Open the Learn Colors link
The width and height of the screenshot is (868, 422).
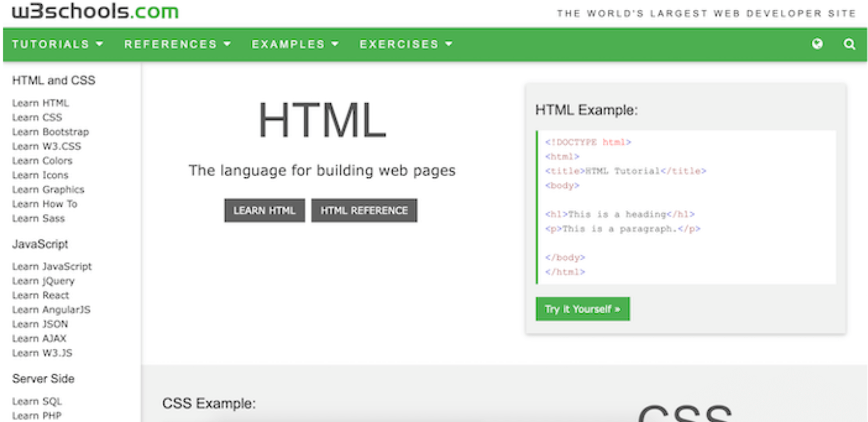(42, 161)
